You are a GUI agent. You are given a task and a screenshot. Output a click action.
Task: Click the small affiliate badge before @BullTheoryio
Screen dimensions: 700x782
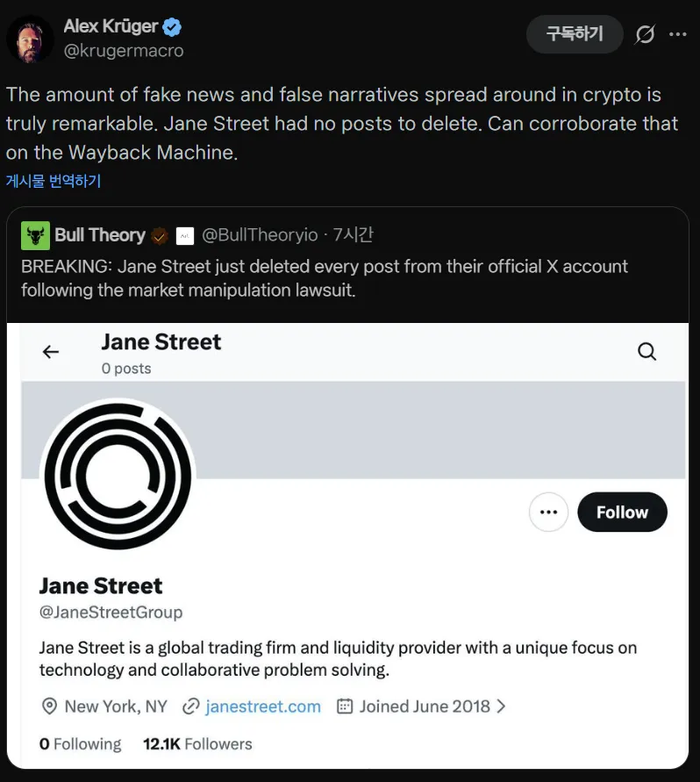tap(184, 235)
